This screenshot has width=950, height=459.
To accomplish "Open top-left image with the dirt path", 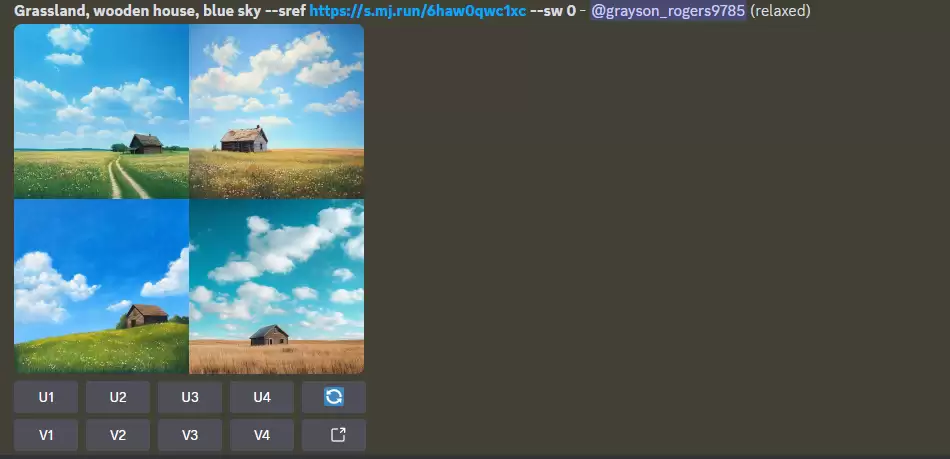I will tap(101, 111).
